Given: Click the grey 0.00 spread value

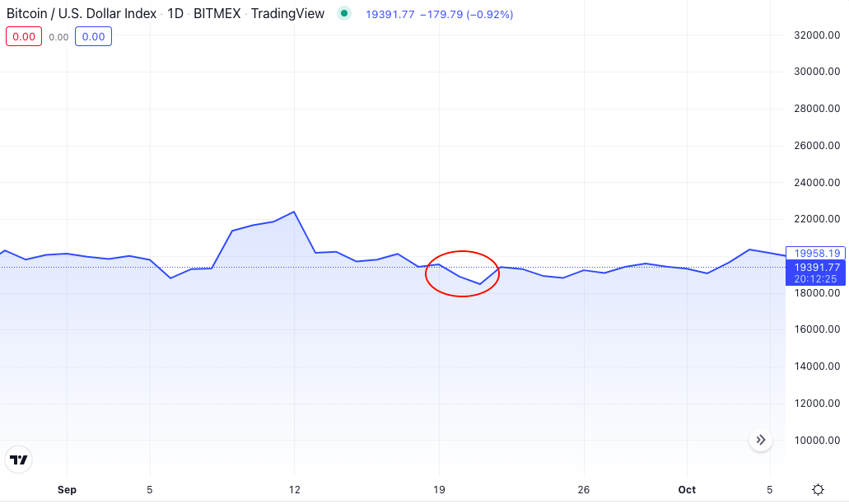Looking at the screenshot, I should pos(58,37).
